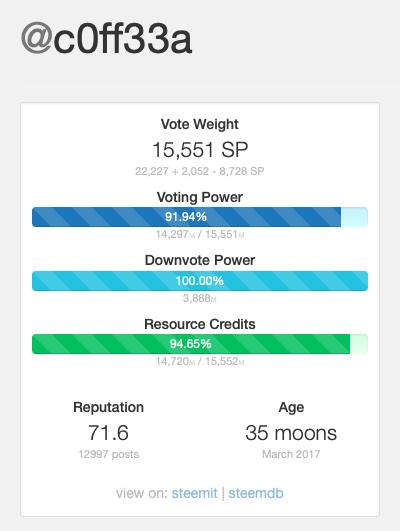The width and height of the screenshot is (400, 531).
Task: Open the steemdb profile link
Action: pyautogui.click(x=256, y=493)
